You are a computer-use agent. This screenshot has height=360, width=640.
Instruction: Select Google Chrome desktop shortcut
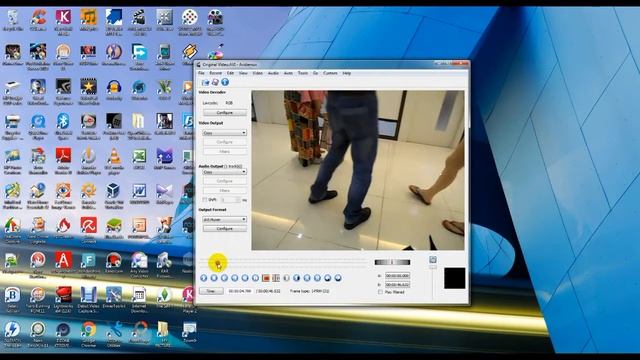click(89, 334)
